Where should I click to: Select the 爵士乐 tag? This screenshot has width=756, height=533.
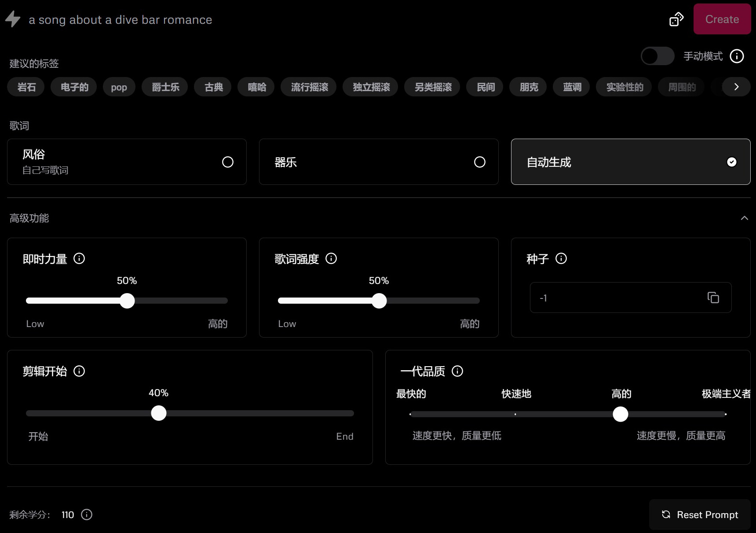[x=165, y=87]
